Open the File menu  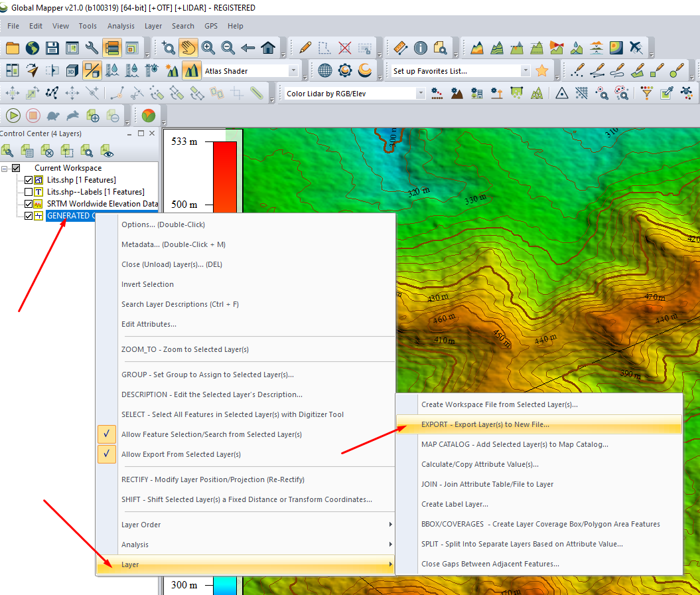coord(13,26)
